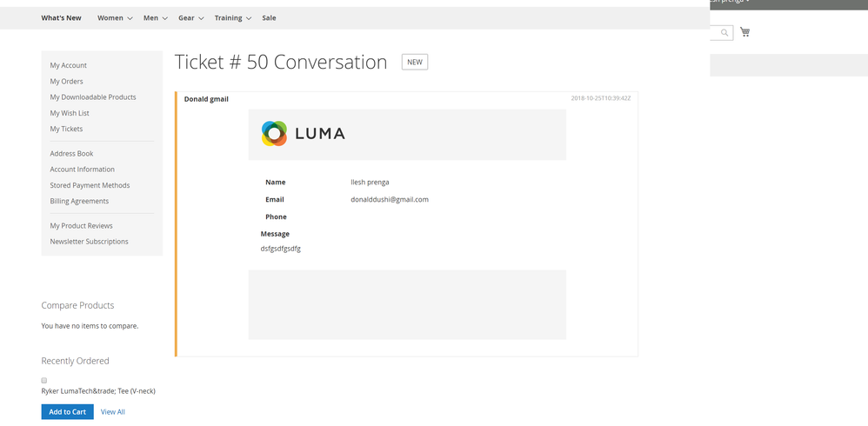The width and height of the screenshot is (868, 426).
Task: Go to the Sale menu item
Action: click(269, 17)
